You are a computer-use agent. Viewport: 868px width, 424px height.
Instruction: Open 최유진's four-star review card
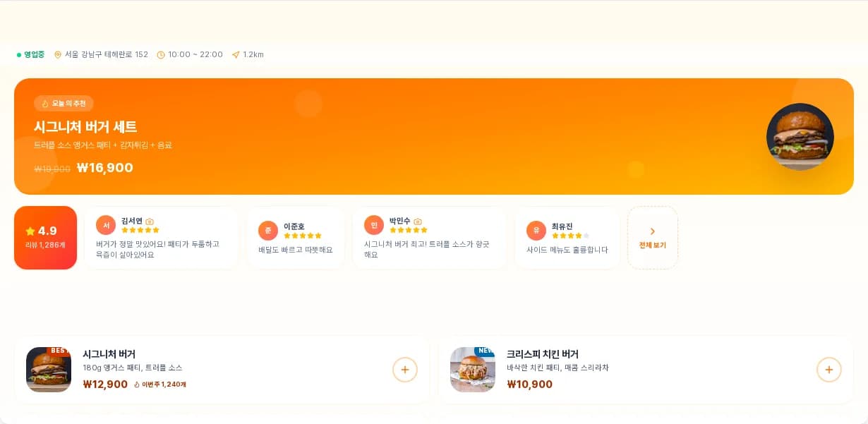567,238
